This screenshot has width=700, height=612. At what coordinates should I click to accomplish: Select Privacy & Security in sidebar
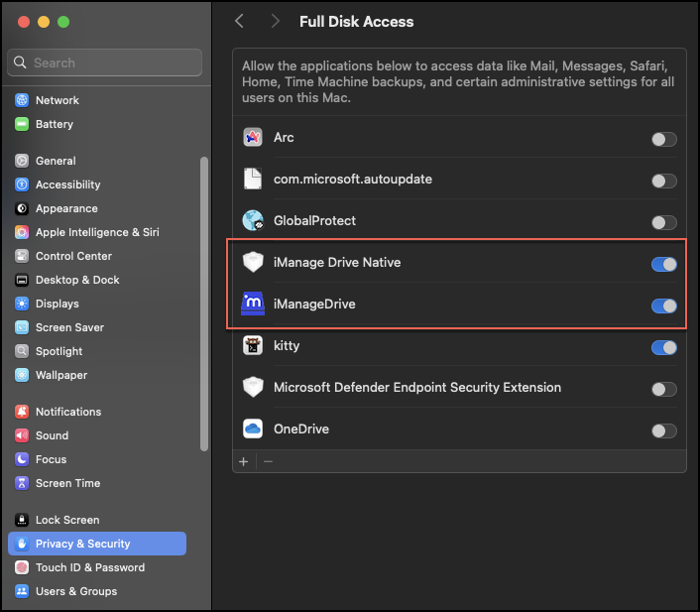pos(82,544)
